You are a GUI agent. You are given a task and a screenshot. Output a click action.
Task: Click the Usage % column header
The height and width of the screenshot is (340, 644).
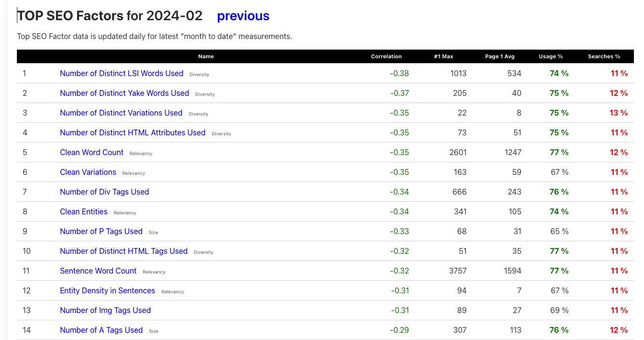click(x=550, y=56)
